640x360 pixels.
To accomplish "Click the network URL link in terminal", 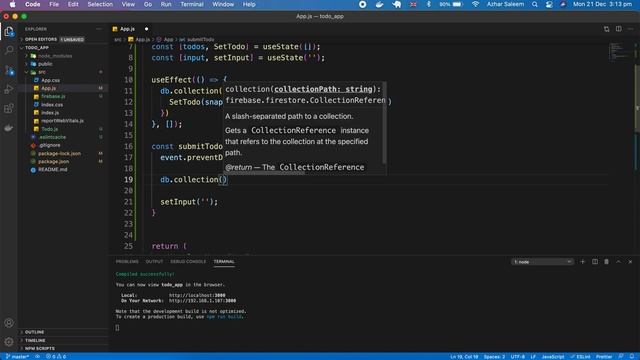I will 202,301.
